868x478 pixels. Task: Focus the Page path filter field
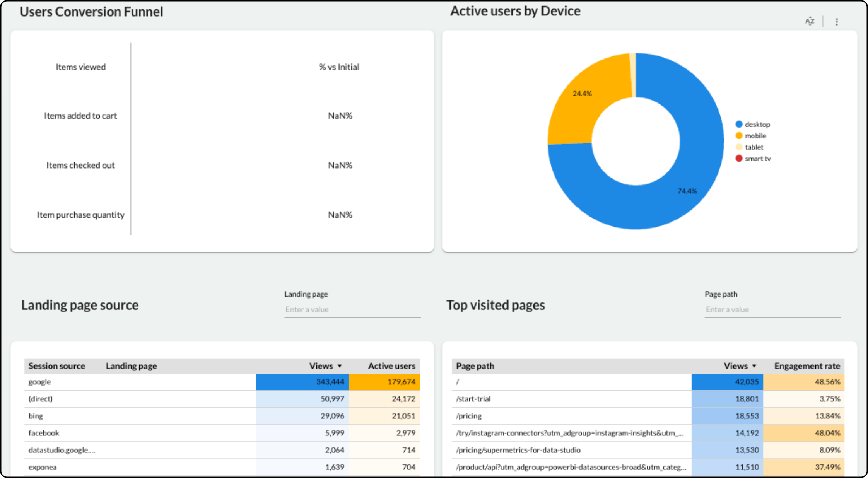(772, 309)
